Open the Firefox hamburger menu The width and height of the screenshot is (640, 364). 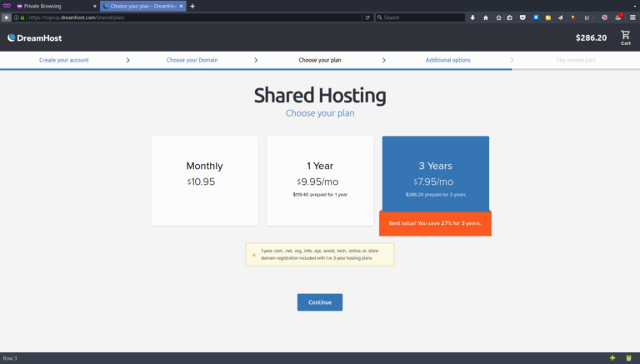pos(632,17)
